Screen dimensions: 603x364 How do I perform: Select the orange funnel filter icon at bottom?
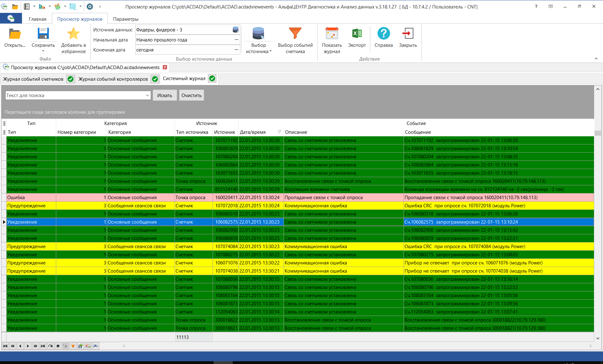pos(73,346)
